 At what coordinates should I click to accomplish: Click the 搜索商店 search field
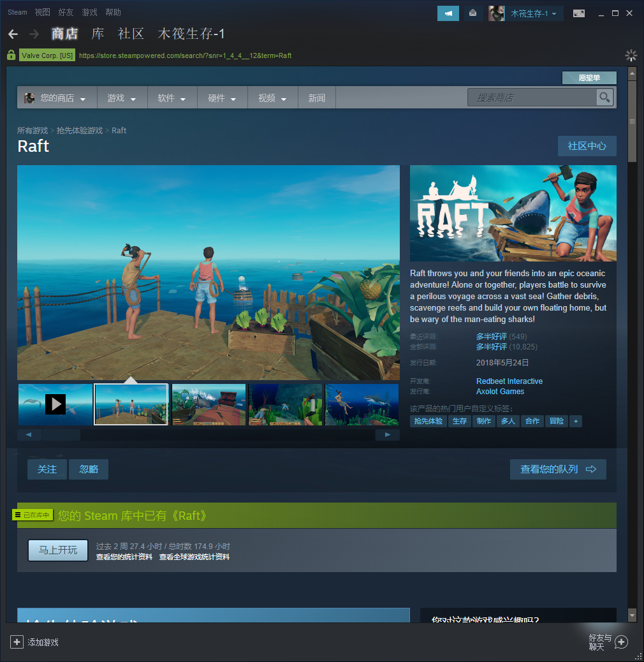point(532,98)
